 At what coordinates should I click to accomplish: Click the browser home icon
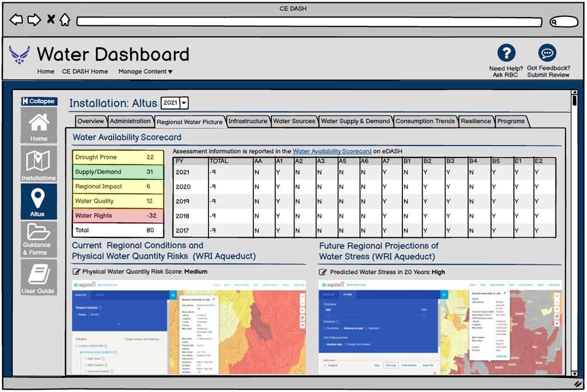[65, 20]
